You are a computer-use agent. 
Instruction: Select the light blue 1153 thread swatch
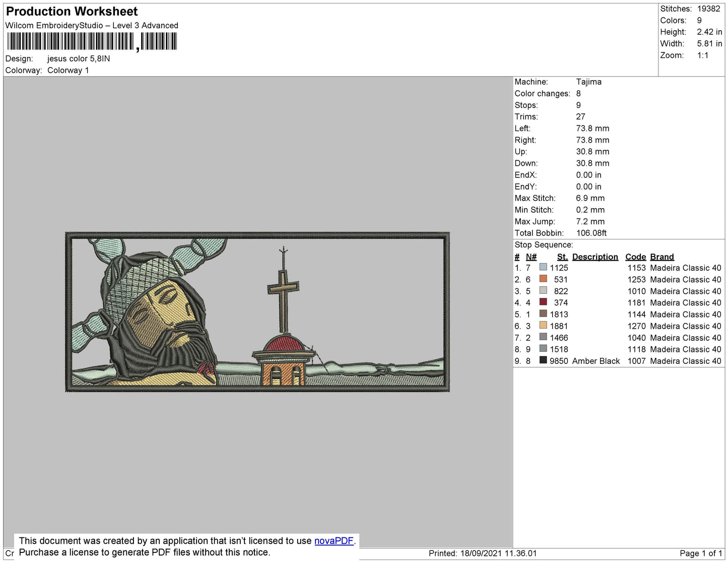pos(543,267)
